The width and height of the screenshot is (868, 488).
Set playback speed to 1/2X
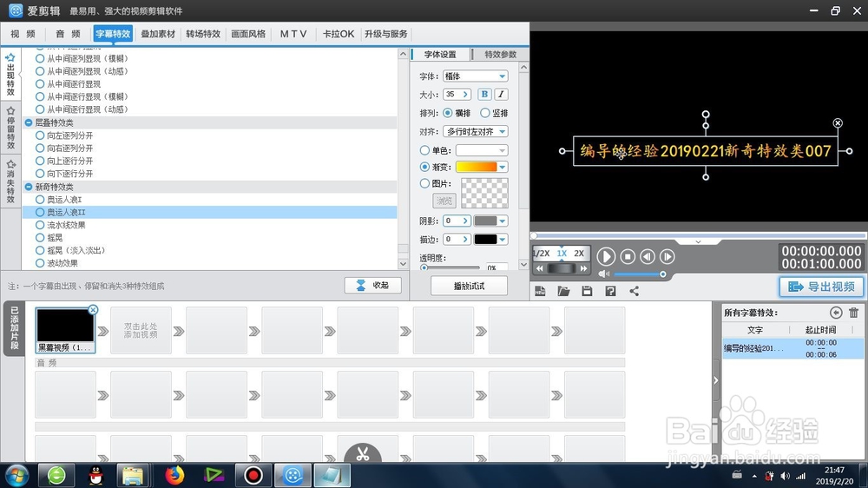541,254
